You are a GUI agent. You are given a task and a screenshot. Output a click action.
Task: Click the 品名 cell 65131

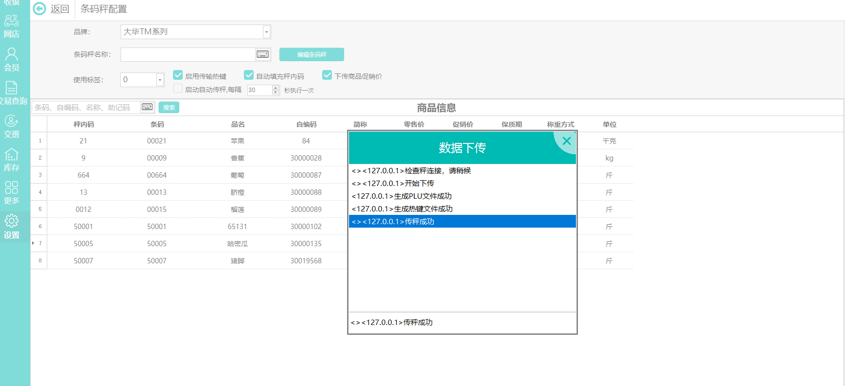[238, 226]
